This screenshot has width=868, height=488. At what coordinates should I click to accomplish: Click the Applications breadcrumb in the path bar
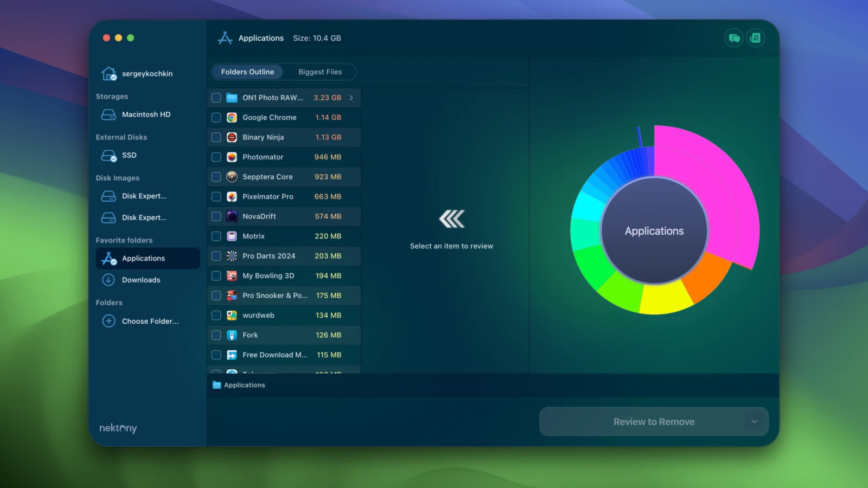click(x=244, y=385)
